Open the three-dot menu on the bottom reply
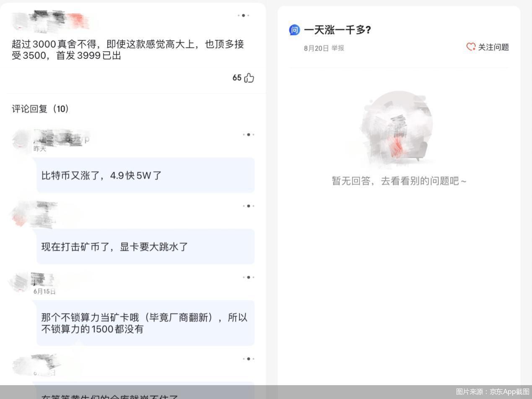Screen dimensions: 532x399 click(248, 359)
